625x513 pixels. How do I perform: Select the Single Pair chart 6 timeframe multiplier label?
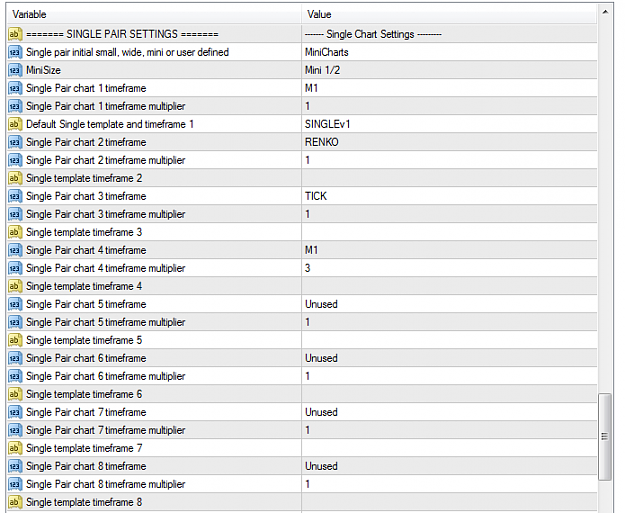[x=106, y=376]
